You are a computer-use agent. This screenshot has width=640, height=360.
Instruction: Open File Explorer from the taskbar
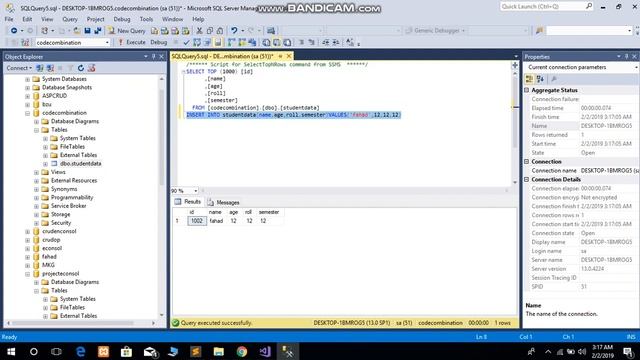(219, 351)
